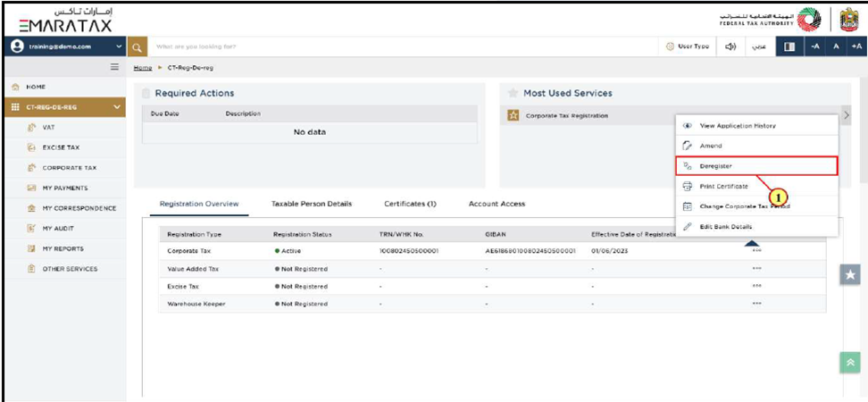868x402 pixels.
Task: Decrease font size with -A button
Action: 815,46
